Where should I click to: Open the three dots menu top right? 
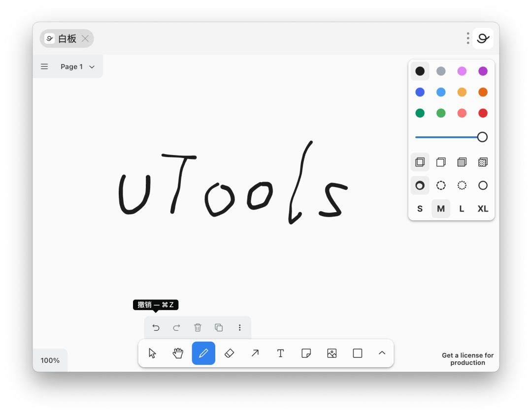click(x=468, y=38)
